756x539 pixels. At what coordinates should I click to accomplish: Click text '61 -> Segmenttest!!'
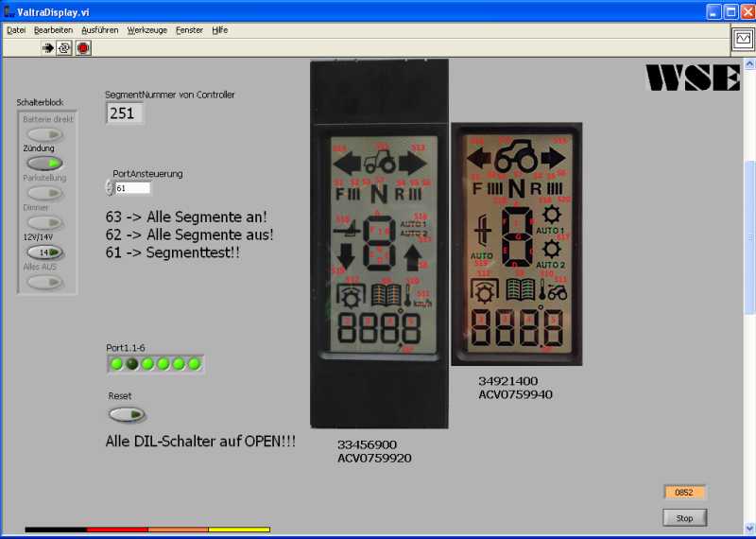[x=173, y=252]
